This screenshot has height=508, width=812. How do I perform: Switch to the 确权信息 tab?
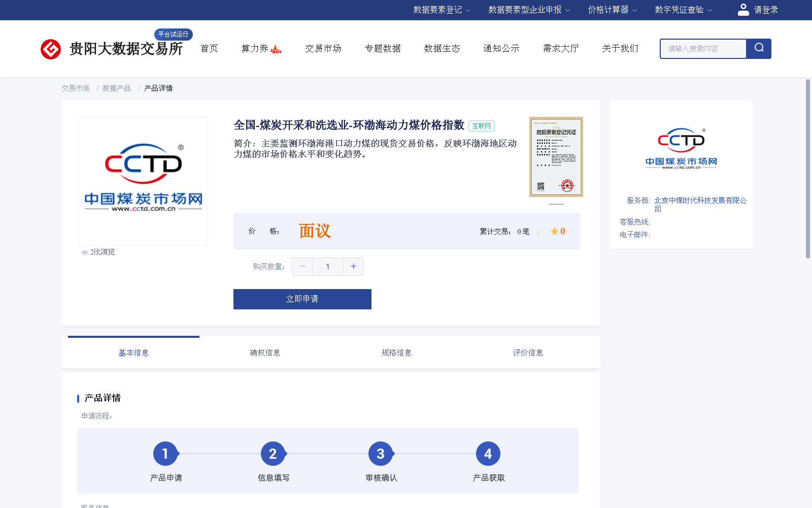[265, 353]
